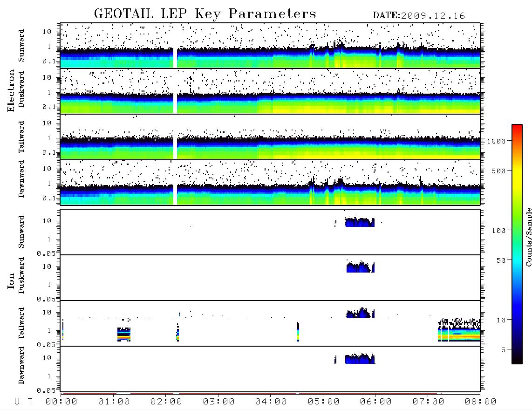Click the "07:00" time tick label
This screenshot has height=410, width=532.
pos(429,402)
